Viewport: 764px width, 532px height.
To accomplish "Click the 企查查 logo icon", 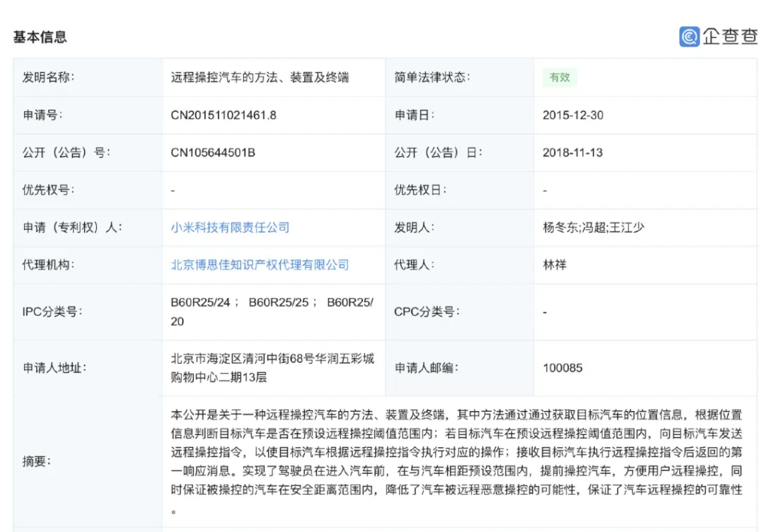I will [x=690, y=37].
